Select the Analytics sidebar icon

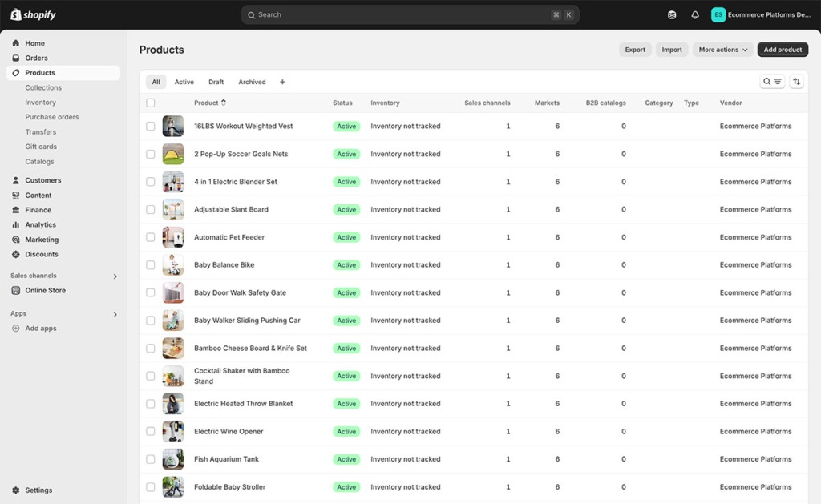(x=18, y=224)
